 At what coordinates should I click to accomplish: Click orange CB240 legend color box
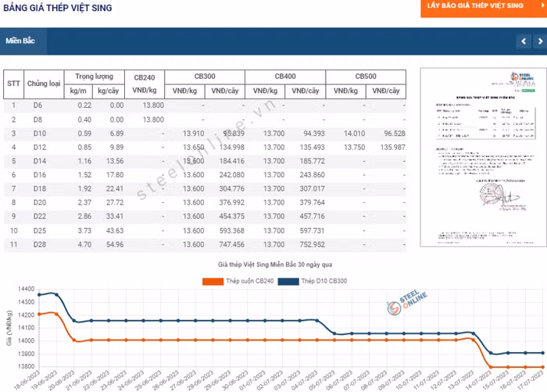[213, 281]
